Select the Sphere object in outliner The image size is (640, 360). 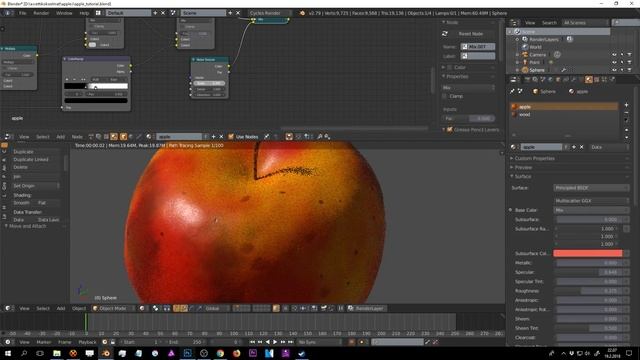click(x=537, y=70)
